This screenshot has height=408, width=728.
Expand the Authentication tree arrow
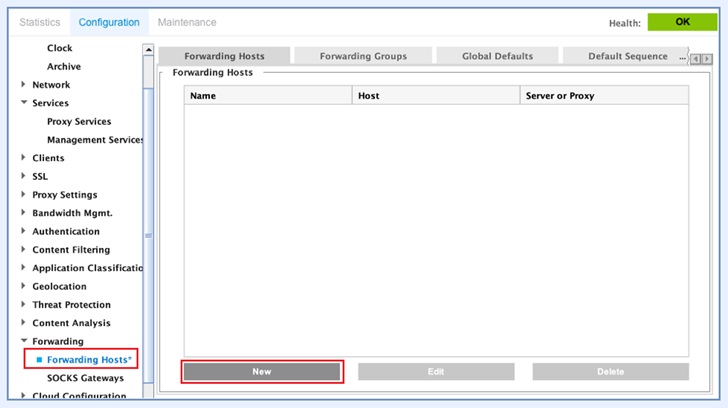23,231
